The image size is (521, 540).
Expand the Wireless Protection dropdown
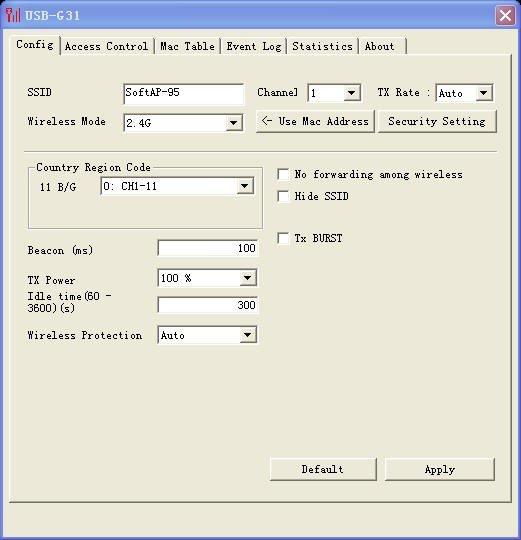pyautogui.click(x=207, y=335)
